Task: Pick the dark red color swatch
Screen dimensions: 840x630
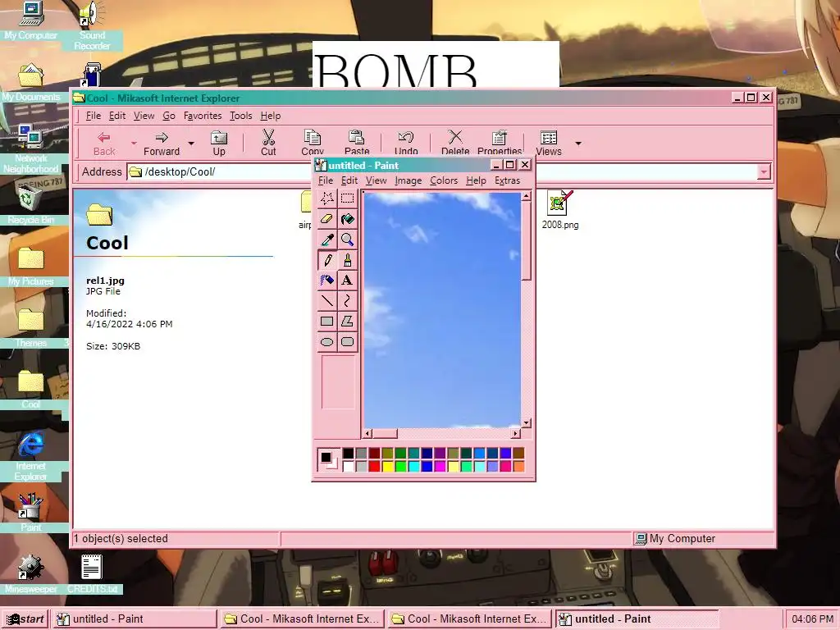Action: pyautogui.click(x=374, y=454)
